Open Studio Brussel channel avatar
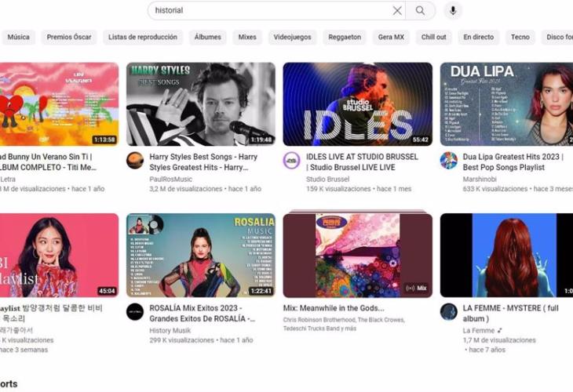The height and width of the screenshot is (392, 573). (292, 161)
